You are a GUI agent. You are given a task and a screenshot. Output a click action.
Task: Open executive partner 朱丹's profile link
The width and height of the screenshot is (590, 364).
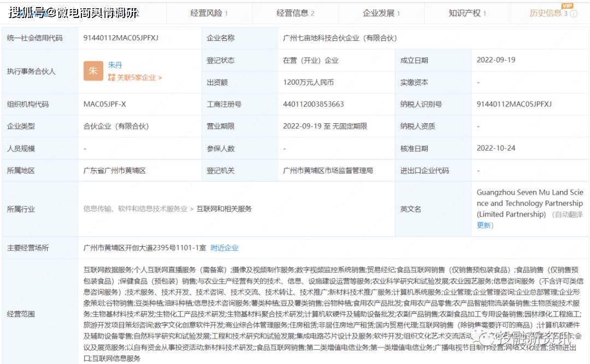point(115,65)
